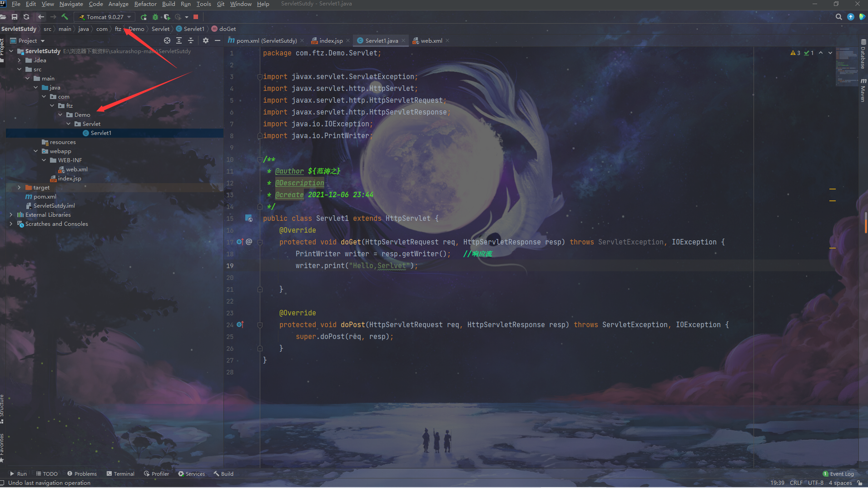Image resolution: width=868 pixels, height=488 pixels.
Task: Fold doGet method at line 17
Action: tap(260, 242)
